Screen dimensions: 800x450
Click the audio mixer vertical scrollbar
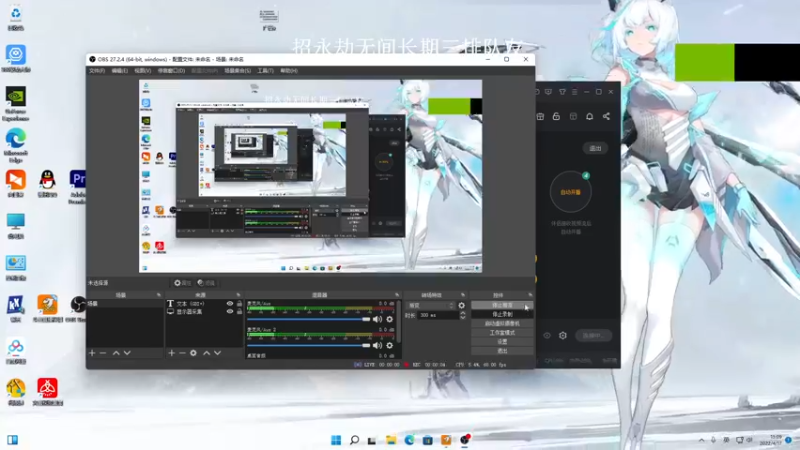pos(398,321)
